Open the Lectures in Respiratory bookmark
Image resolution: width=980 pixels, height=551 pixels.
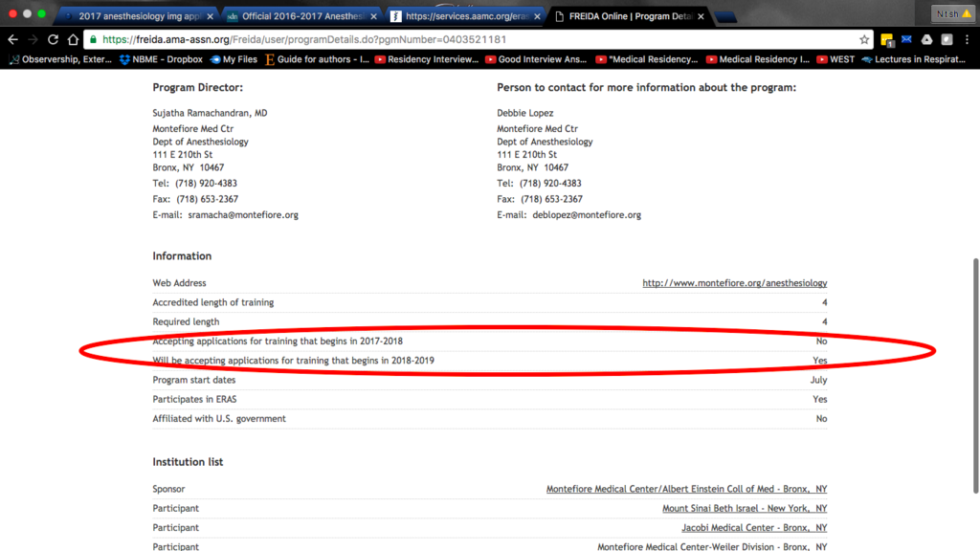914,59
